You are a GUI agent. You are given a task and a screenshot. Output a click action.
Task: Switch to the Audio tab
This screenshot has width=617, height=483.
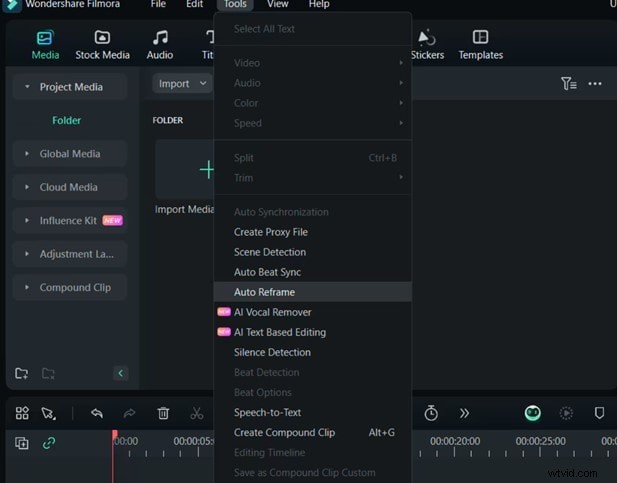point(160,44)
